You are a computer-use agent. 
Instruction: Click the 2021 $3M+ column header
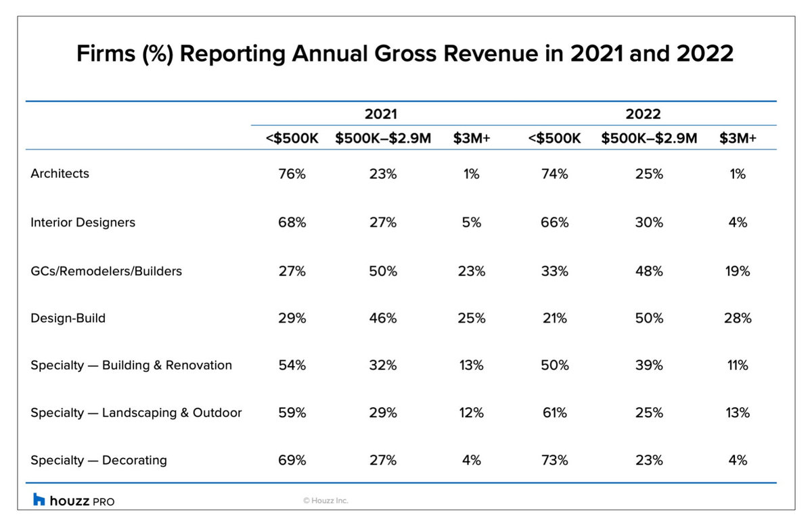[x=472, y=138]
